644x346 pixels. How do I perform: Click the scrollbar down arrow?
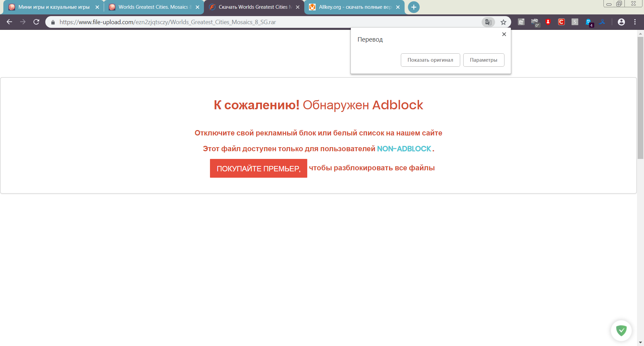coord(640,343)
